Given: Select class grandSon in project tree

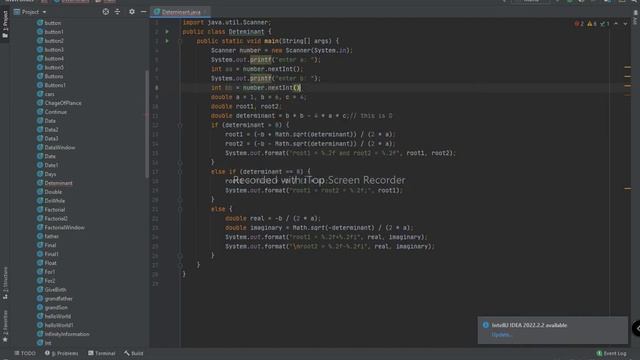Looking at the screenshot, I should point(52,308).
